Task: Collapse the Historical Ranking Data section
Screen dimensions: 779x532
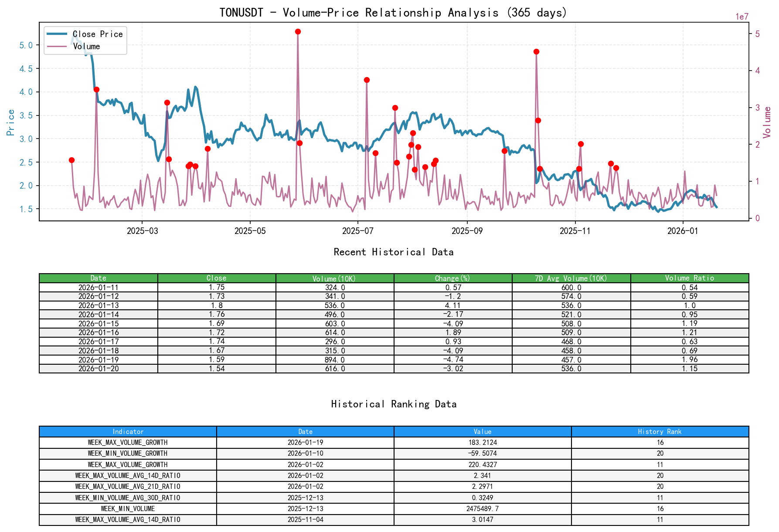Action: point(394,404)
